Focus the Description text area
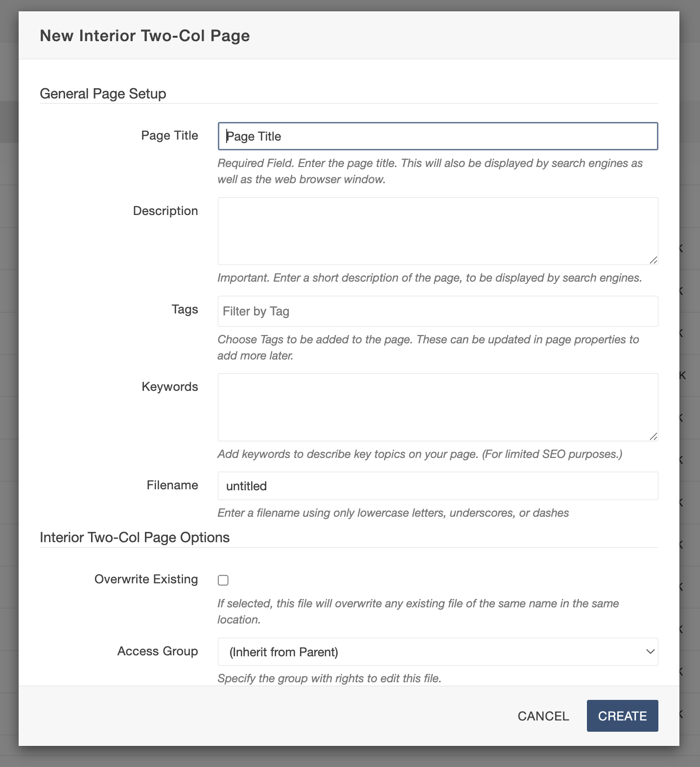 (437, 231)
